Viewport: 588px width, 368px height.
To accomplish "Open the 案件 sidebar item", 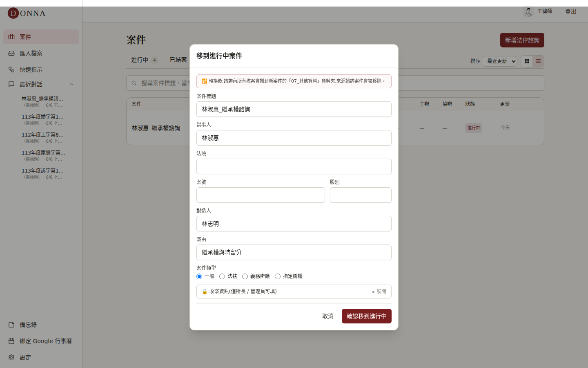I will click(41, 37).
